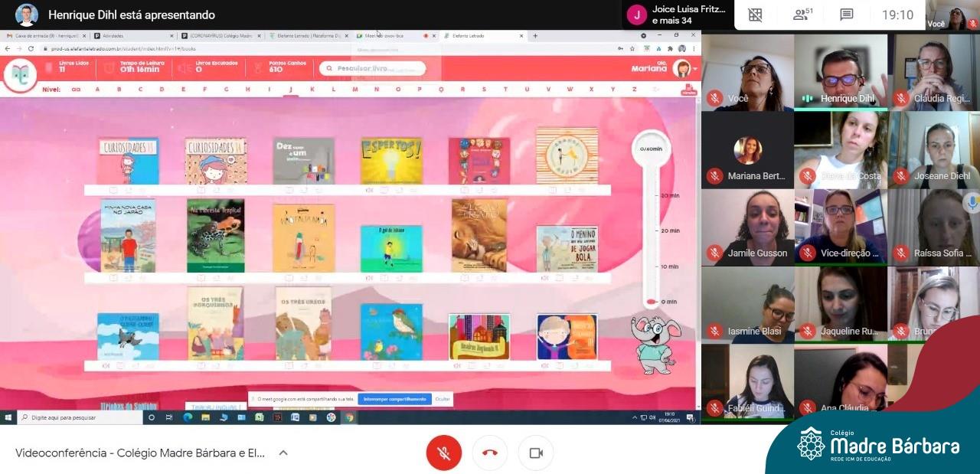Expand the meeting details chevron
Screen dimensions: 980x474
point(283,453)
